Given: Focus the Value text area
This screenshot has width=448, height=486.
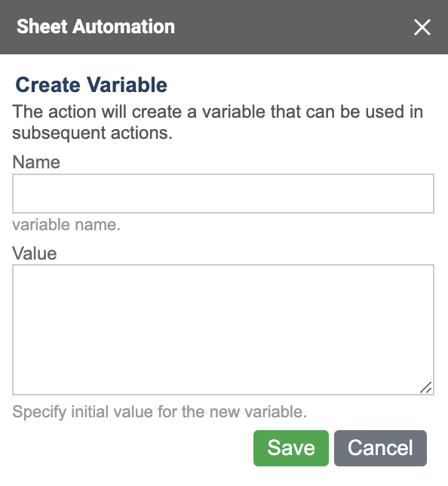Looking at the screenshot, I should (223, 330).
